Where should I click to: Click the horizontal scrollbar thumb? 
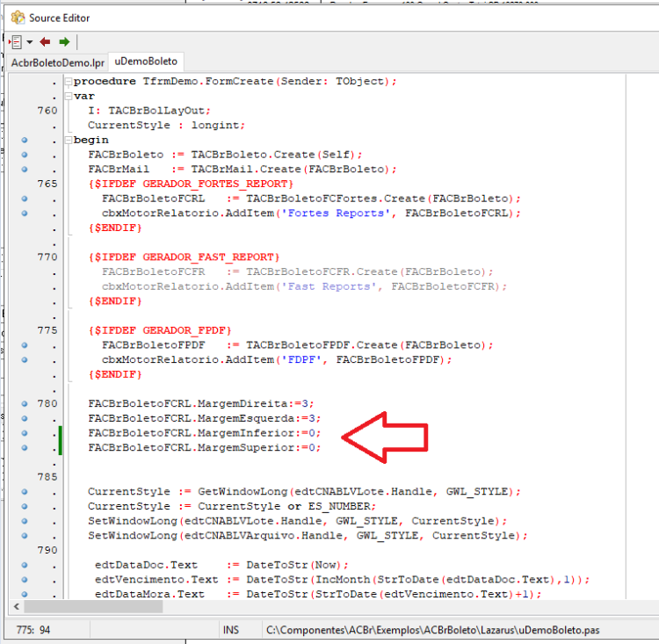click(x=93, y=606)
